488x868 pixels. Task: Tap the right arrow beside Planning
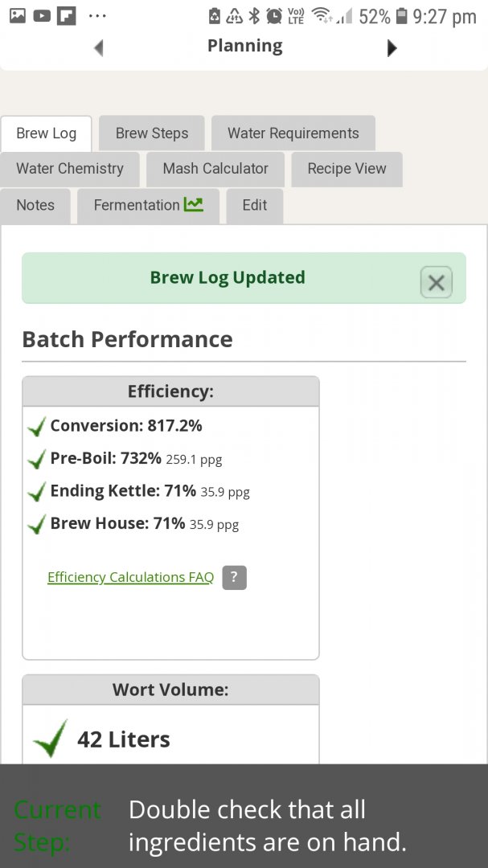click(x=392, y=48)
